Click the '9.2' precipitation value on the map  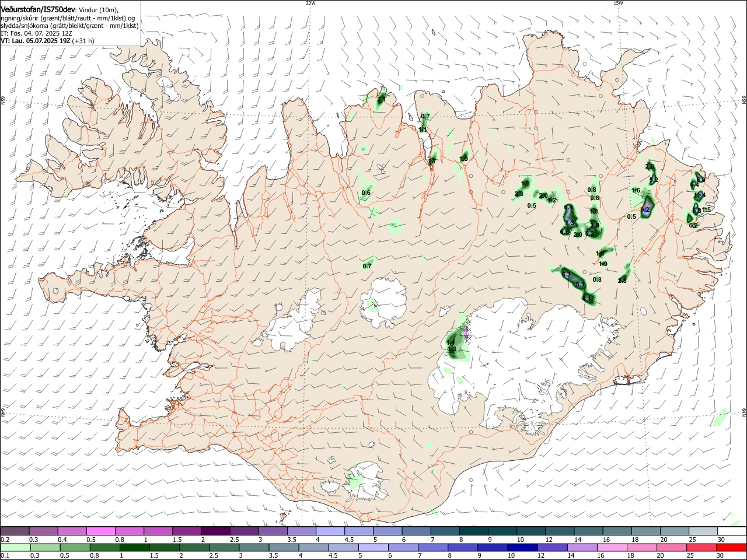pyautogui.click(x=645, y=209)
